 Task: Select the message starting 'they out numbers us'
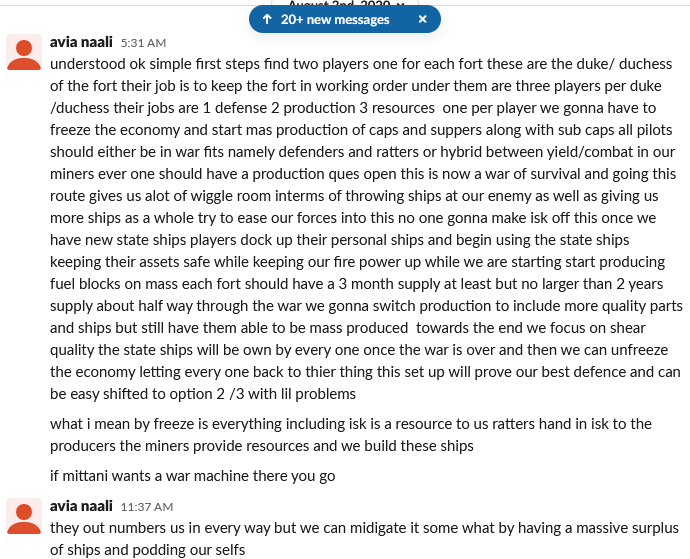coord(364,539)
